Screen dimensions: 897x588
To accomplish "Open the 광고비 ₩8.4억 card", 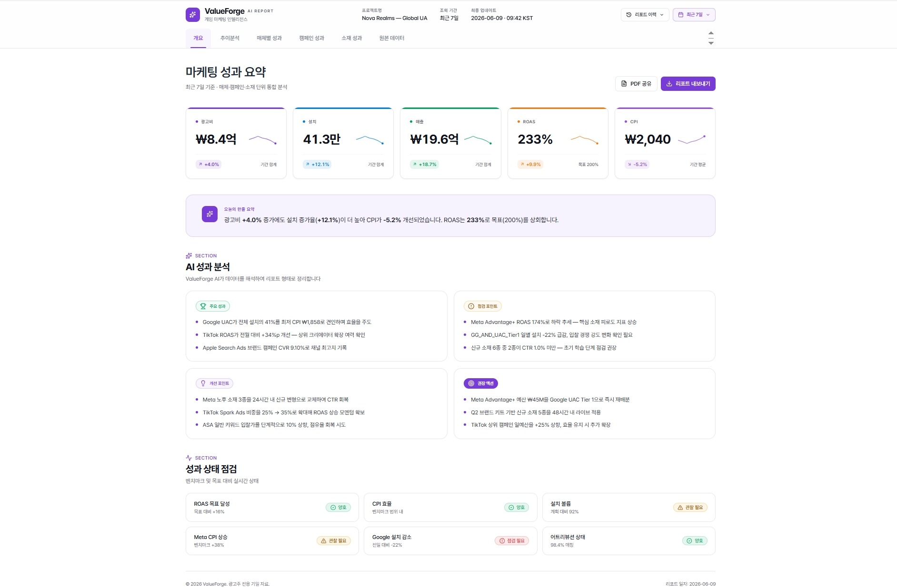I will [236, 143].
